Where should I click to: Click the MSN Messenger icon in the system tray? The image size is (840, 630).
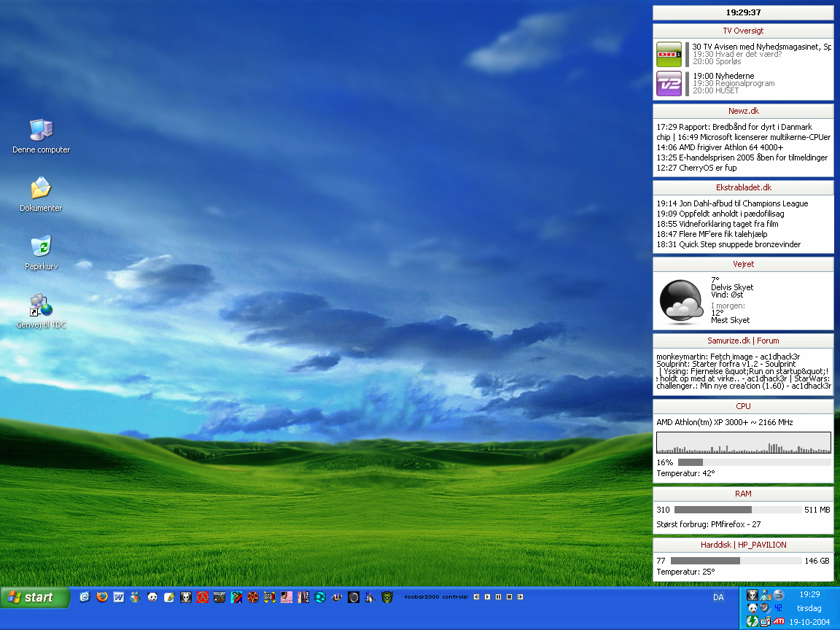pyautogui.click(x=766, y=595)
